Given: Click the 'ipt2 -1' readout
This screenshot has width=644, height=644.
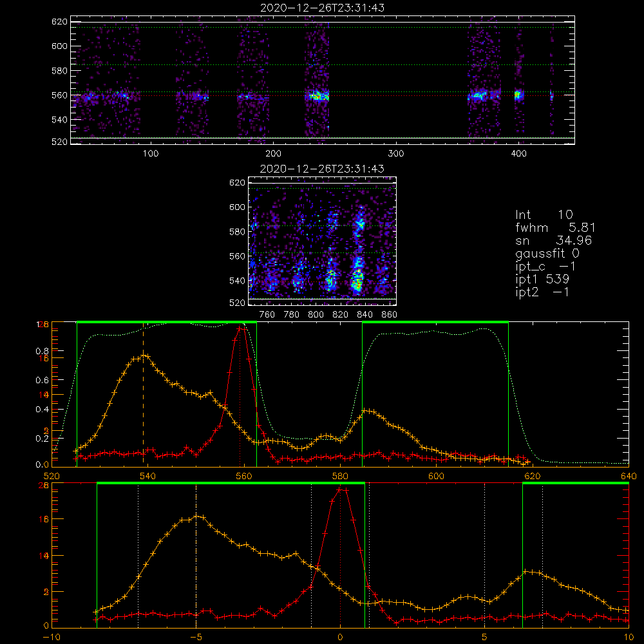Looking at the screenshot, I should (x=542, y=292).
